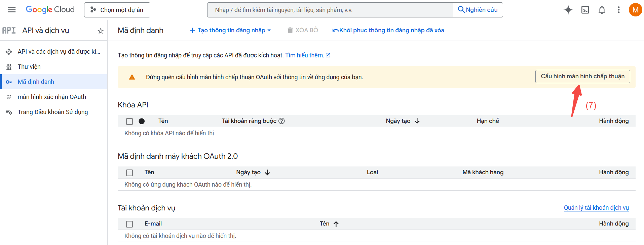644x245 pixels.
Task: Open the 'Thư viện' library page
Action: [x=54, y=66]
